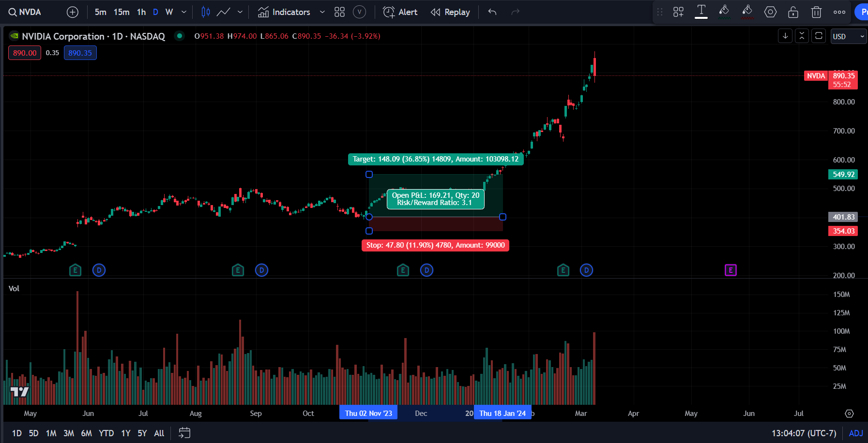868x443 pixels.
Task: Open the USD currency dropdown
Action: click(849, 36)
